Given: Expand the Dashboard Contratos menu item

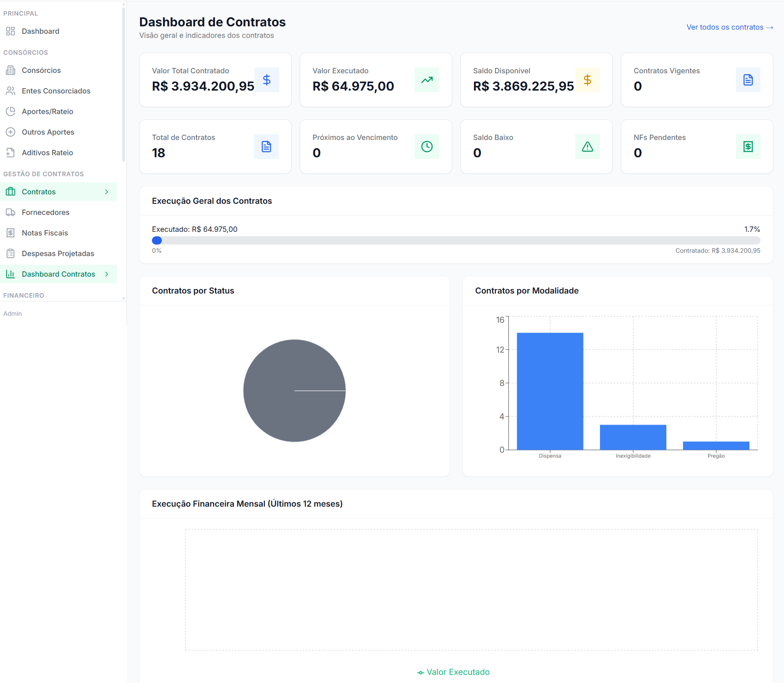Looking at the screenshot, I should [x=107, y=274].
